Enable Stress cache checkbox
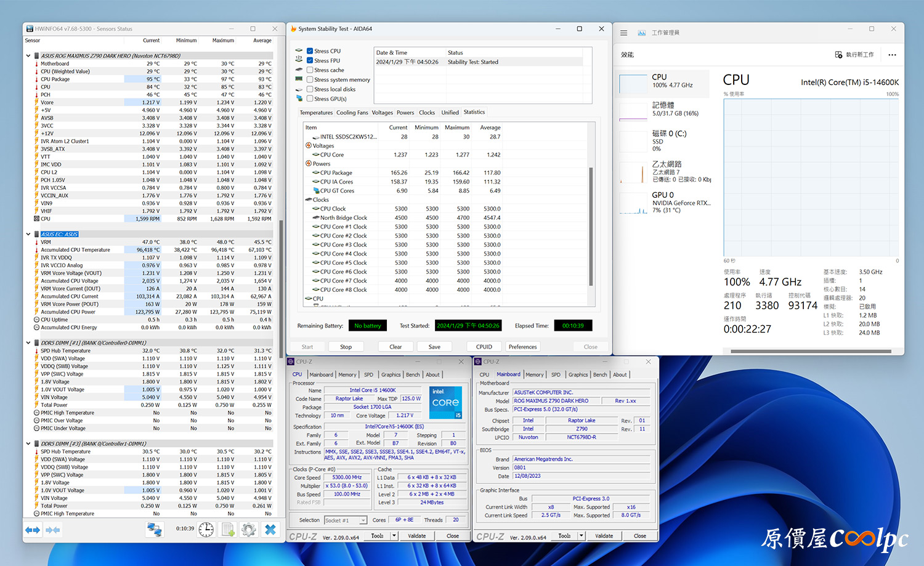The width and height of the screenshot is (924, 566). tap(310, 70)
